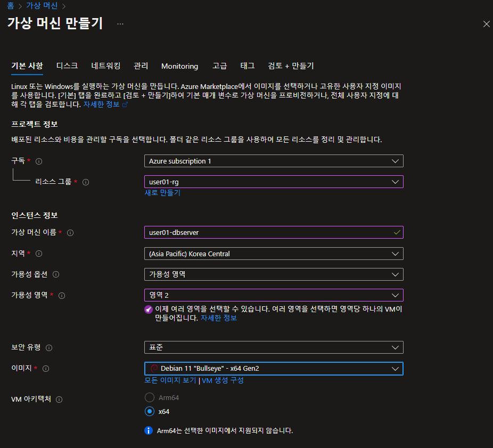493x448 pixels.
Task: Click the green checkmark in VM name field
Action: coord(397,232)
